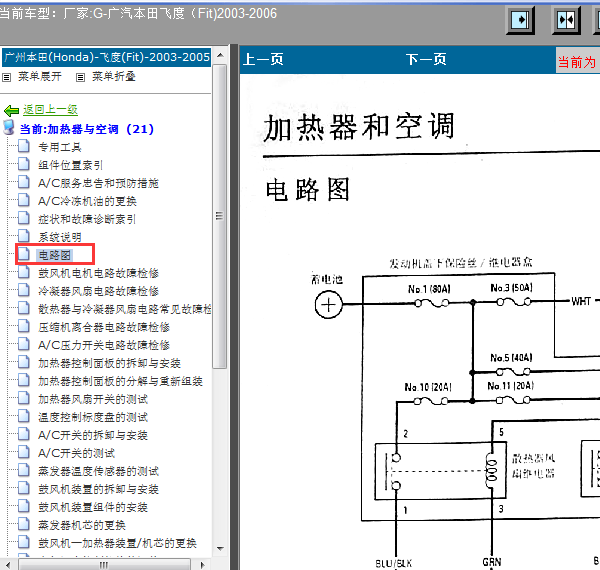
Task: Click the 菜单展开 list icon
Action: click(x=7, y=78)
